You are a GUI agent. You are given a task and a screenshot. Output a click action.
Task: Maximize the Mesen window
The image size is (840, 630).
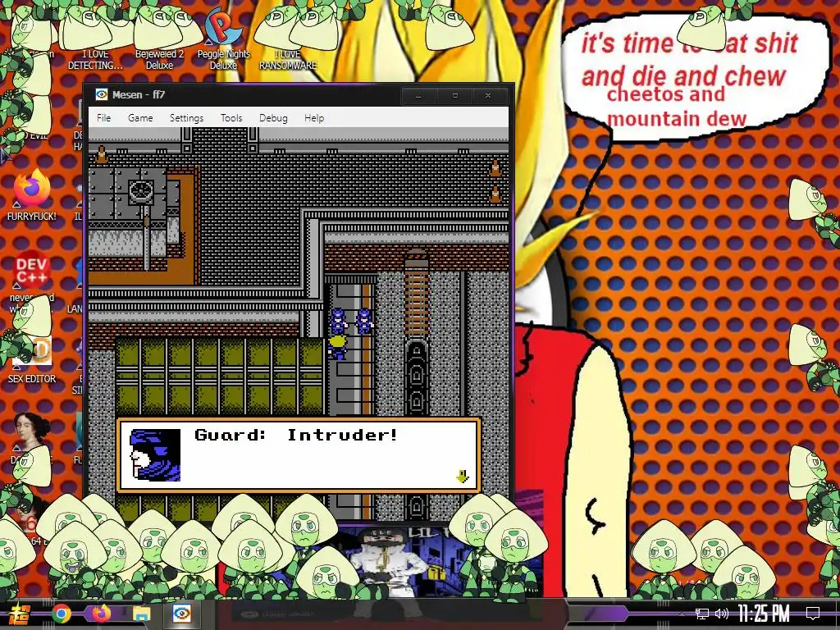454,96
